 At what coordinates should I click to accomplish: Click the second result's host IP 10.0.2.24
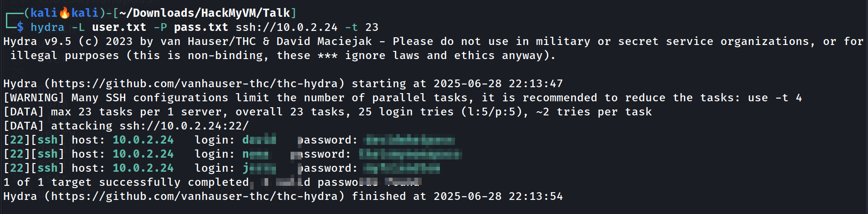pos(143,154)
